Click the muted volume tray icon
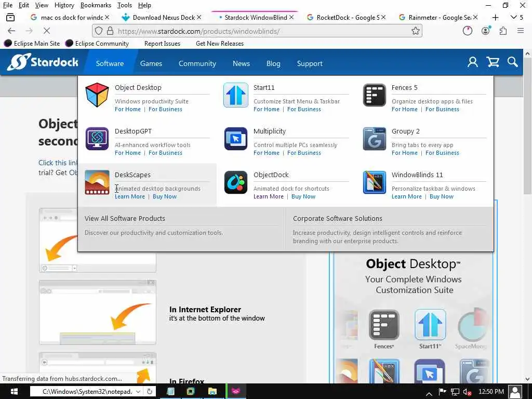532x399 pixels. (467, 392)
